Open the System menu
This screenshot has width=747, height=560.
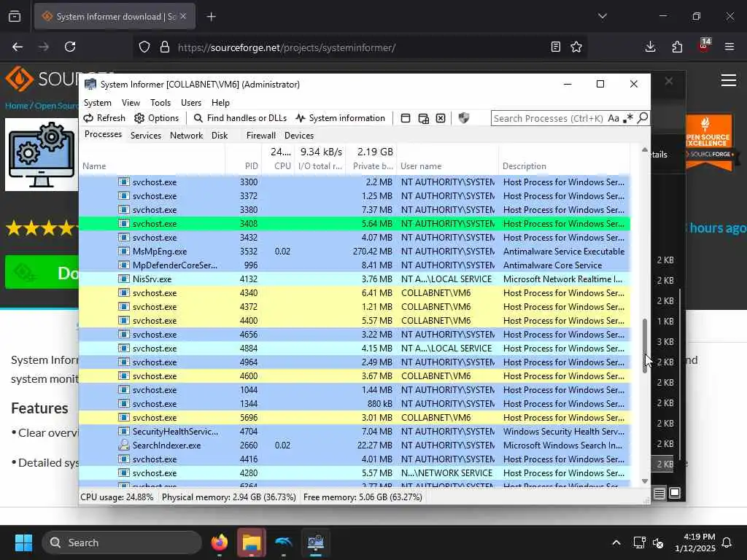(x=98, y=103)
